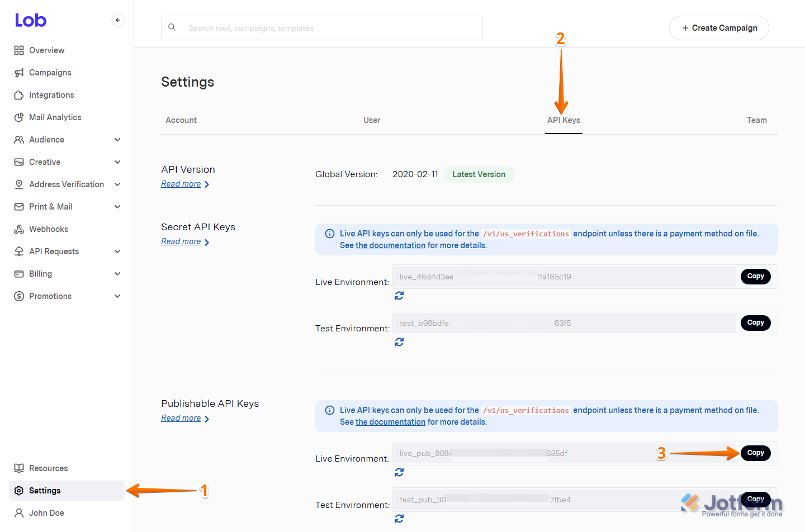
Task: Click the Create Campaign button
Action: coord(719,27)
